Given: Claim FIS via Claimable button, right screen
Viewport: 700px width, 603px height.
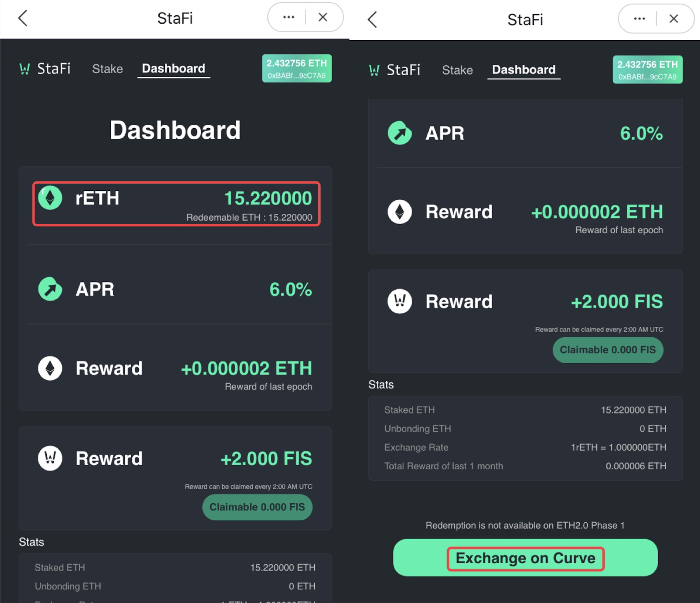Looking at the screenshot, I should 608,350.
